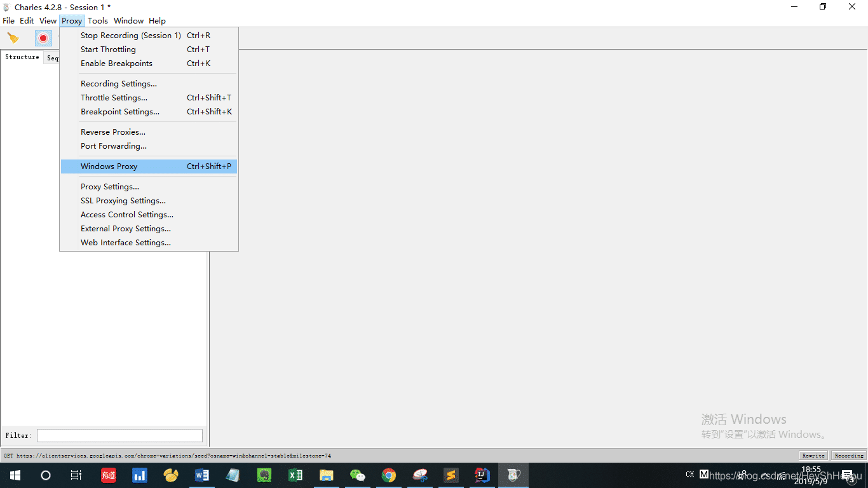Screen dimensions: 868x488
Task: Toggle the Windows Proxy menu item
Action: click(x=149, y=166)
